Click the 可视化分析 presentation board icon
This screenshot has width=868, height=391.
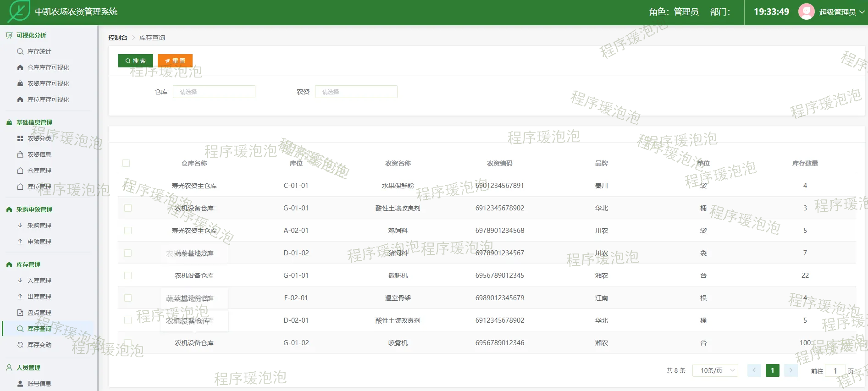pos(9,35)
